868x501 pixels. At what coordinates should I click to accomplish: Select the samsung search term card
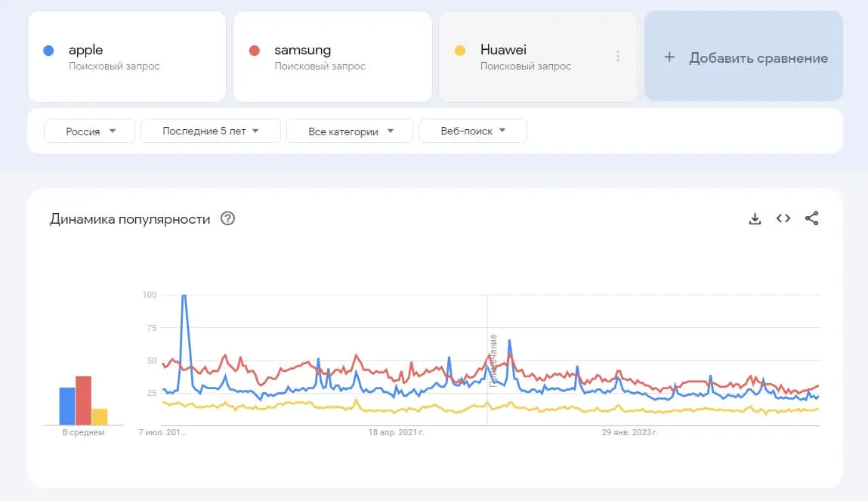tap(332, 57)
